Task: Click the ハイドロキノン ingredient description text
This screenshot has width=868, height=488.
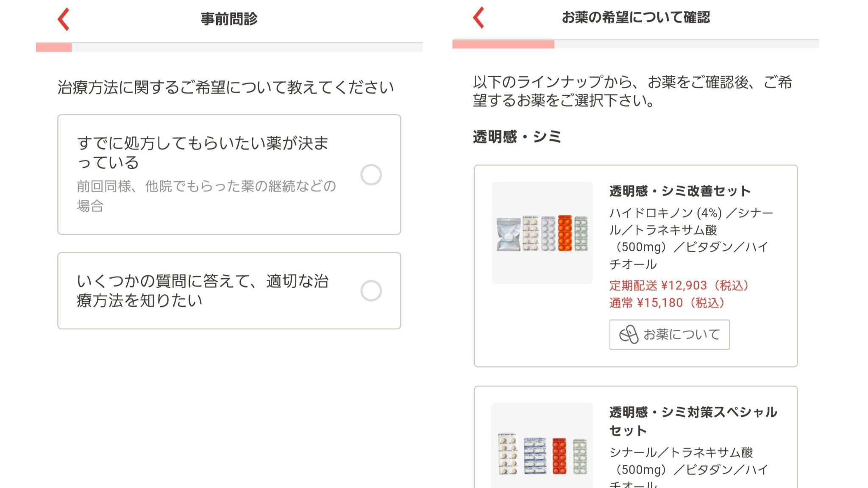Action: pyautogui.click(x=691, y=238)
